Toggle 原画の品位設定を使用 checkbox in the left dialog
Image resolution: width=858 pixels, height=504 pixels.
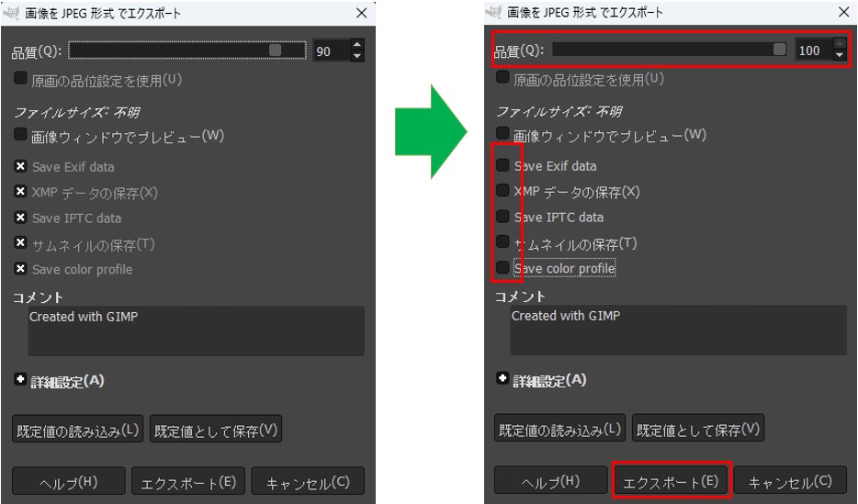click(x=20, y=78)
